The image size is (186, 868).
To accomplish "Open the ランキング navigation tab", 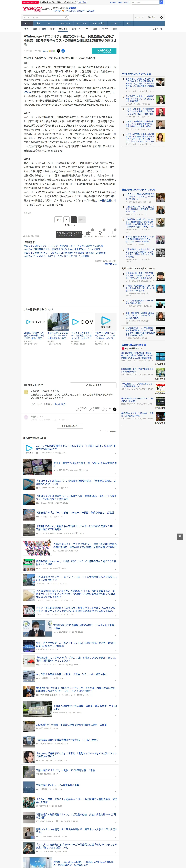I will (115, 24).
